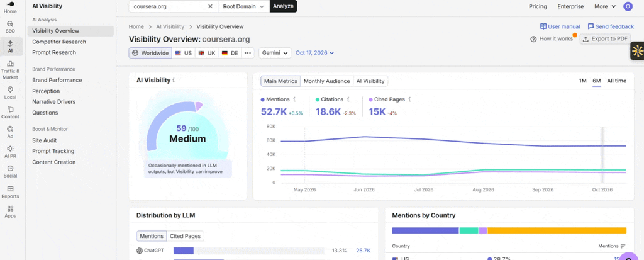Clear the coursera.org search field

point(210,6)
